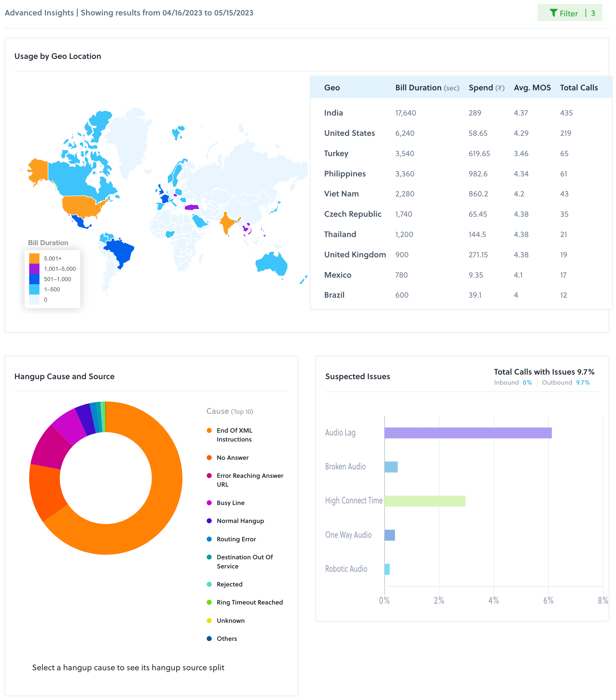616x700 pixels.
Task: Select the India row in the geo table
Action: [333, 113]
